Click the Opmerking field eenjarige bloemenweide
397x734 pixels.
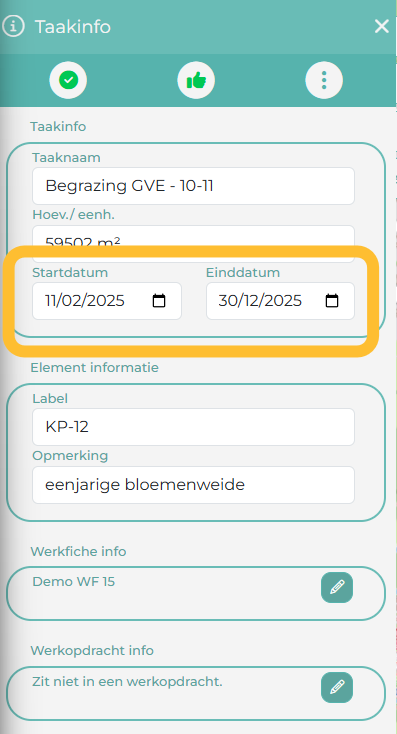click(x=193, y=485)
